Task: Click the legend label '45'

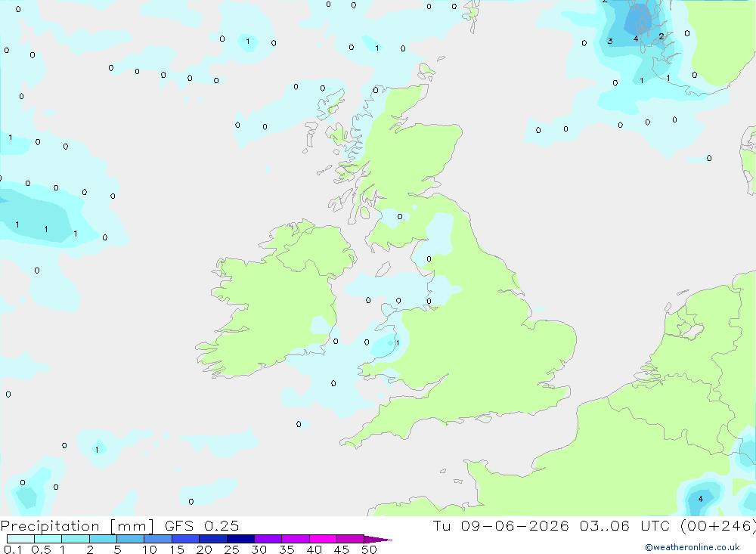Action: [x=342, y=549]
